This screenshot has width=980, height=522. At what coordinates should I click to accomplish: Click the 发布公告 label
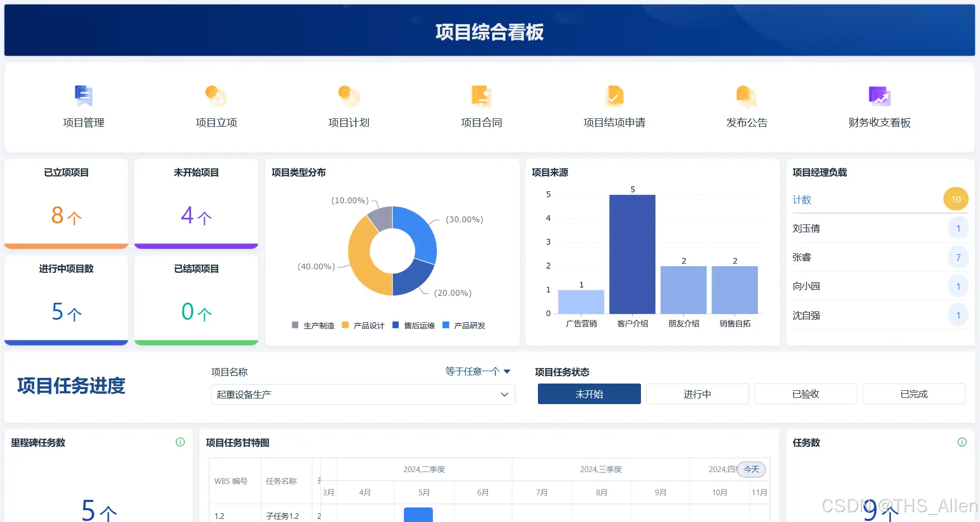click(747, 123)
